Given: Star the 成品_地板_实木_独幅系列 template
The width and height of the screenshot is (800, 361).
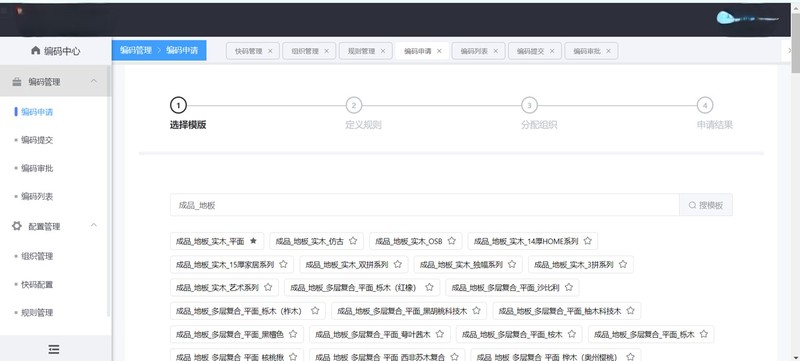Looking at the screenshot, I should click(512, 264).
